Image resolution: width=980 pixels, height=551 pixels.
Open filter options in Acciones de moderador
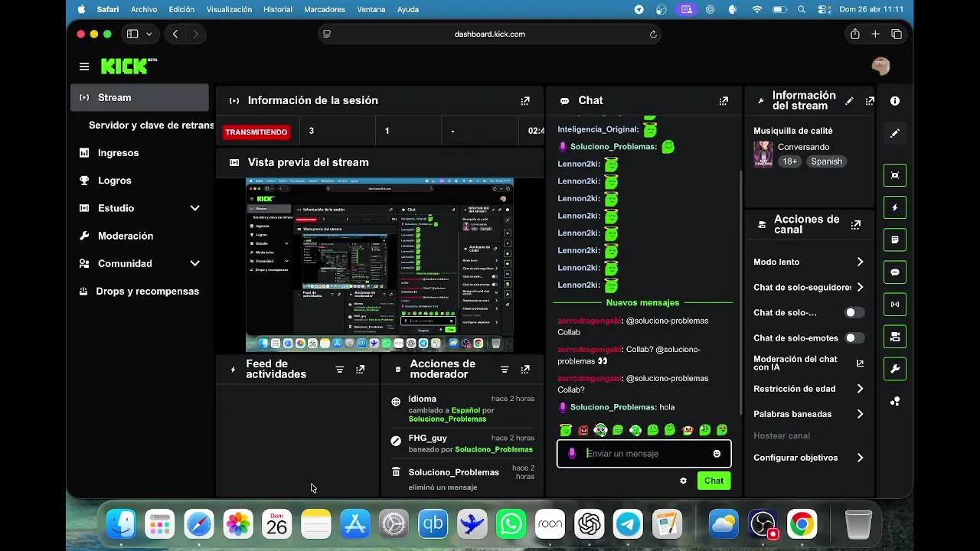505,369
